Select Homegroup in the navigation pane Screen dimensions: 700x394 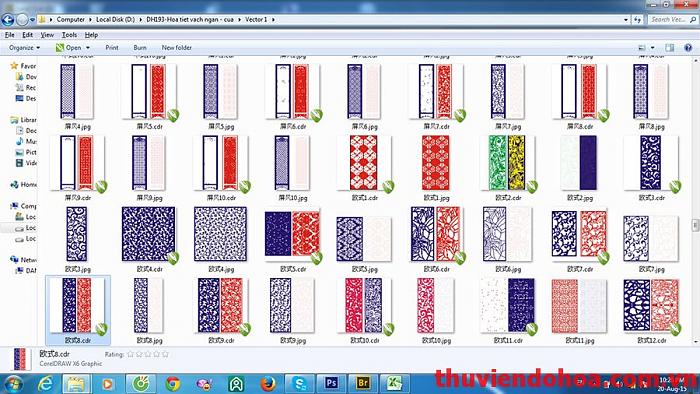pyautogui.click(x=23, y=184)
